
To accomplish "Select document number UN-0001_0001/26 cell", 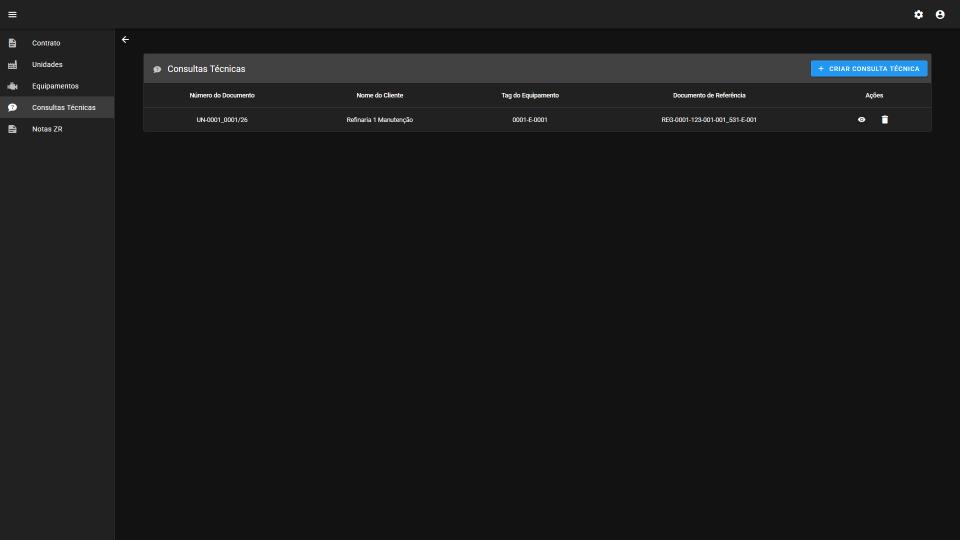I will click(222, 120).
